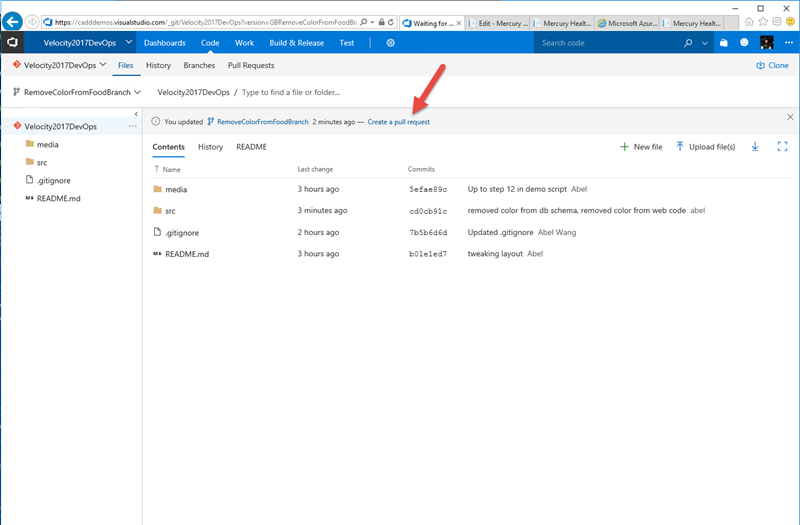The width and height of the screenshot is (800, 525).
Task: Open the Test hub
Action: coord(347,43)
